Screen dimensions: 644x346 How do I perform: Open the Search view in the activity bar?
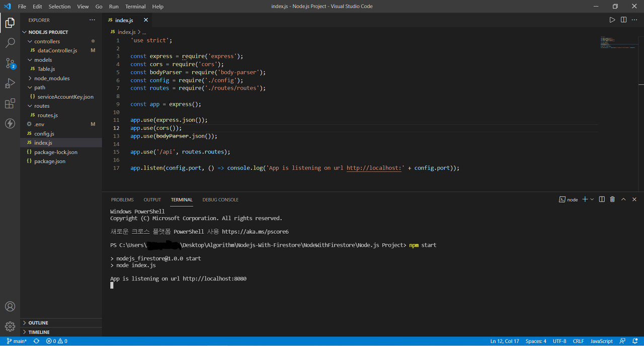pos(10,43)
